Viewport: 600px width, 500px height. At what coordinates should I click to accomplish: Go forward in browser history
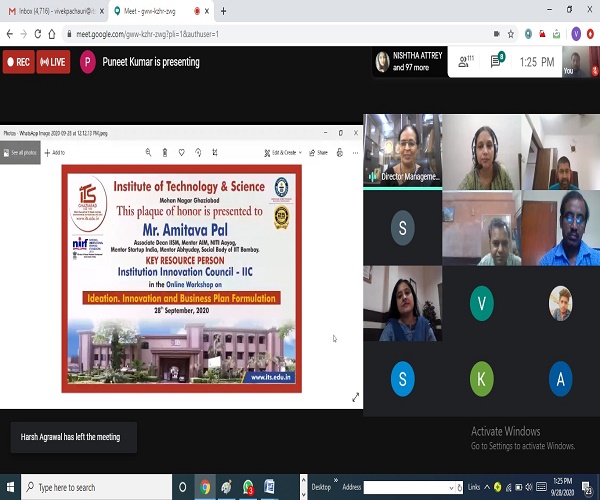[x=24, y=34]
